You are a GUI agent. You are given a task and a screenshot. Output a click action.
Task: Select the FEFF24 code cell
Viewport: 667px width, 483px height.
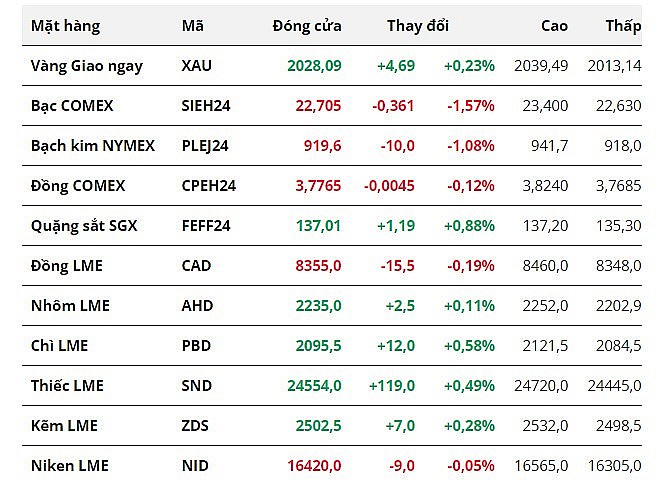click(206, 225)
